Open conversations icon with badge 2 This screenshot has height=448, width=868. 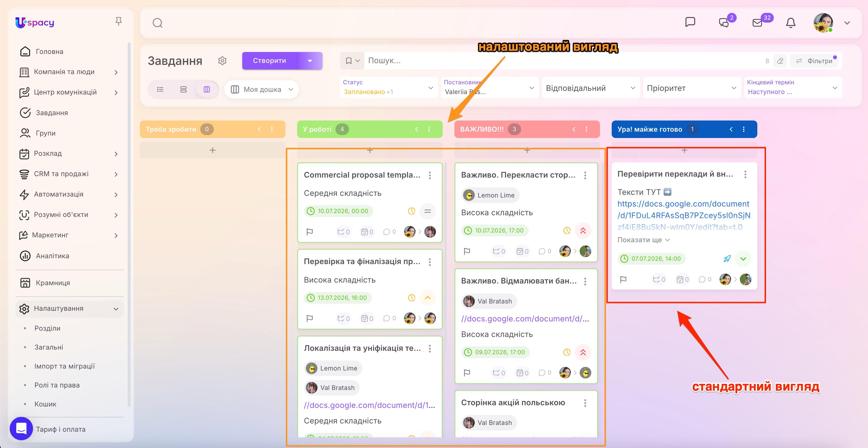[724, 23]
